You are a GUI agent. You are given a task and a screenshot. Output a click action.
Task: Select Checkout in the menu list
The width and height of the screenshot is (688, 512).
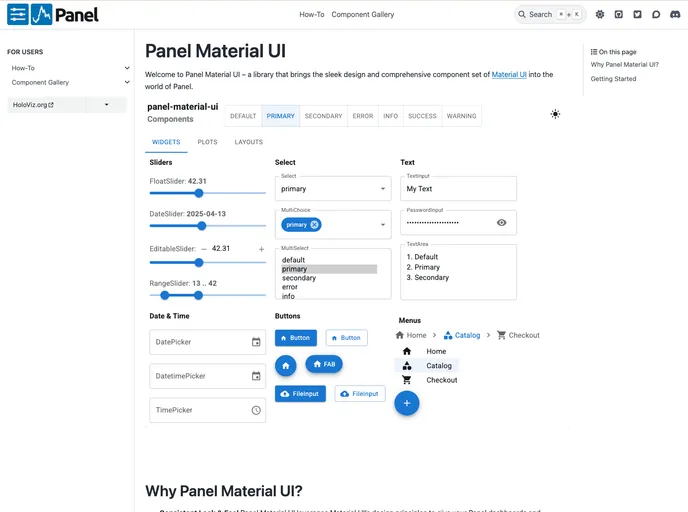(426, 380)
